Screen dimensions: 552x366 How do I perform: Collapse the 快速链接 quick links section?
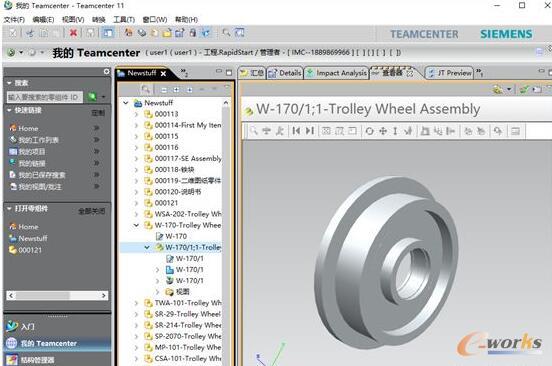click(10, 111)
